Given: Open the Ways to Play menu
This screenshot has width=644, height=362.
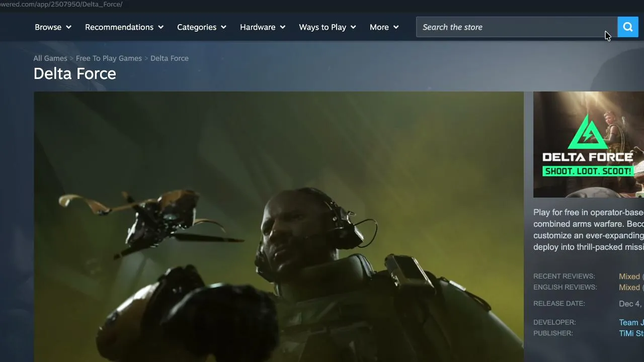Looking at the screenshot, I should coord(328,27).
